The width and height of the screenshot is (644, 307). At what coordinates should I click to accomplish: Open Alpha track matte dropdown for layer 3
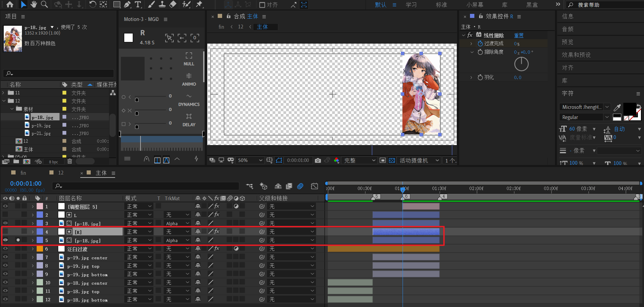tap(177, 223)
